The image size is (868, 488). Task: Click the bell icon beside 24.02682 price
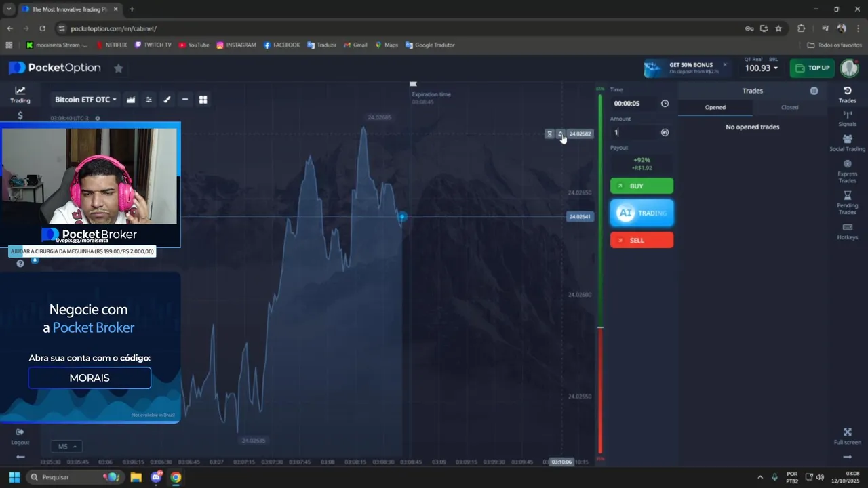[560, 134]
